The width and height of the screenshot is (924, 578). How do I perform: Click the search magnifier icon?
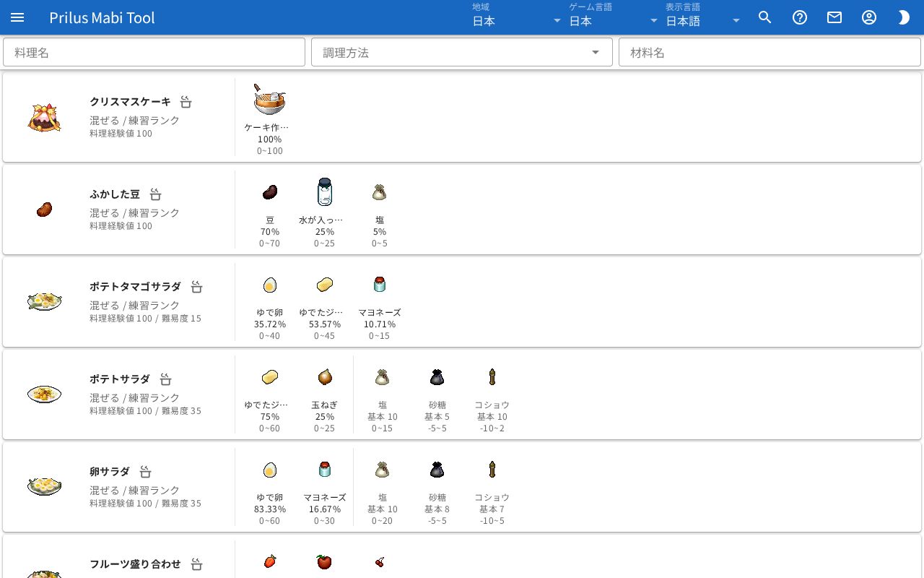click(765, 17)
